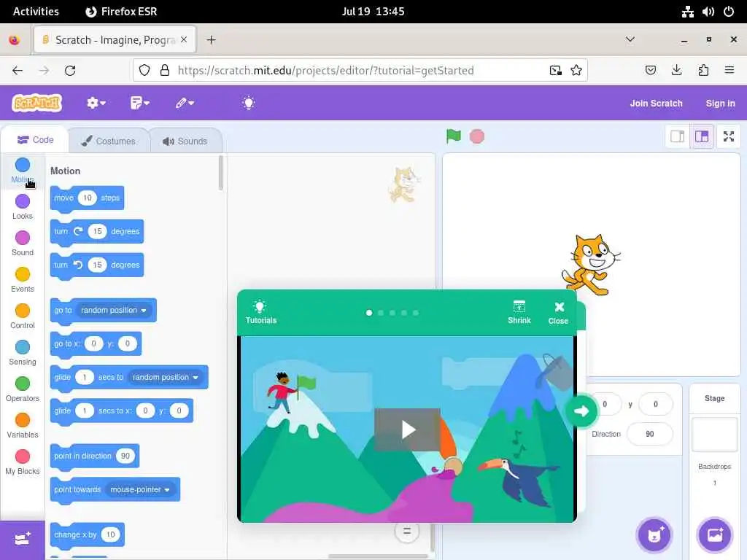The image size is (747, 560).
Task: Click Join Scratch link
Action: (x=656, y=104)
